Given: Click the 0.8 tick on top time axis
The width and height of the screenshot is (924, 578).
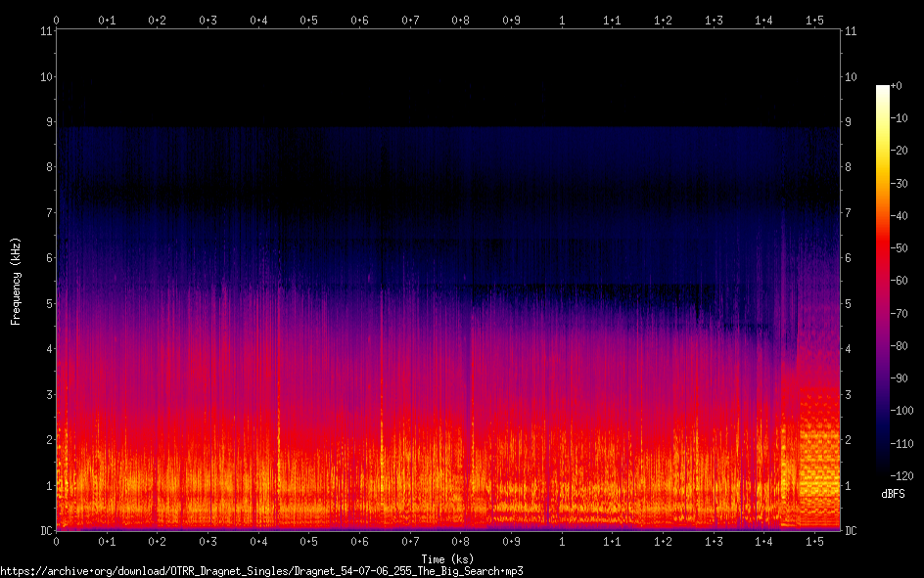Looking at the screenshot, I should coord(460,20).
